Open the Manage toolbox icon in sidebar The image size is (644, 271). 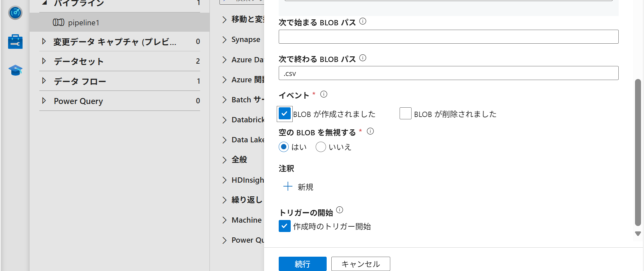tap(15, 42)
